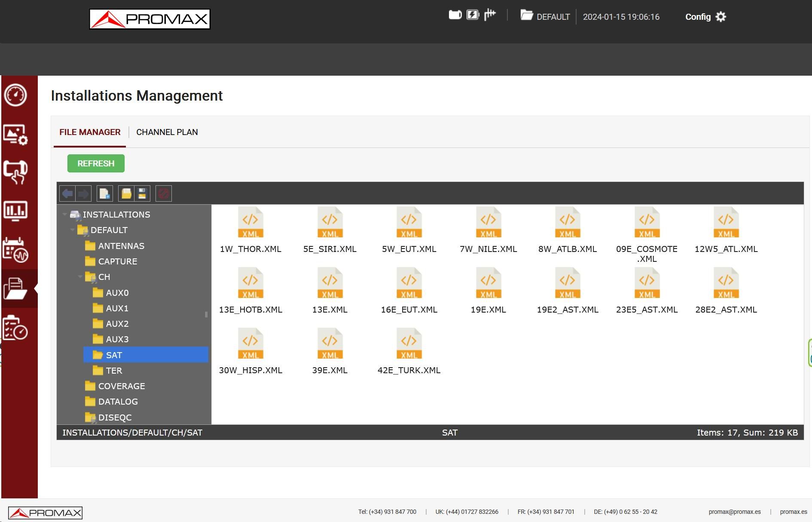812x522 pixels.
Task: Open the gauge dashboard sidebar icon
Action: pos(16,95)
